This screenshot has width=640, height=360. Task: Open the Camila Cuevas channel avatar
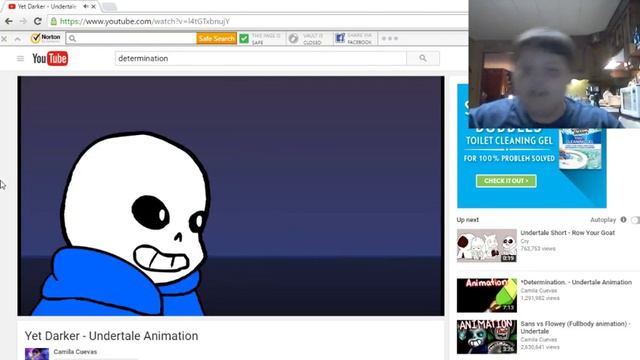pyautogui.click(x=37, y=353)
